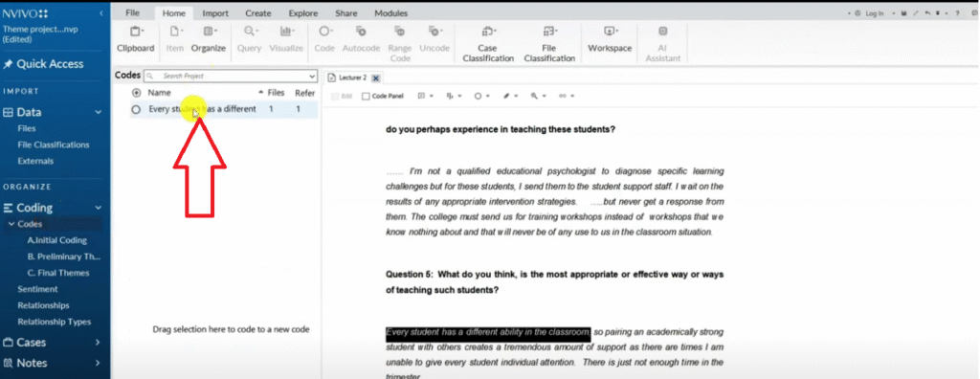This screenshot has height=379, width=980.
Task: Open Relationship Types in the sidebar
Action: [x=55, y=323]
